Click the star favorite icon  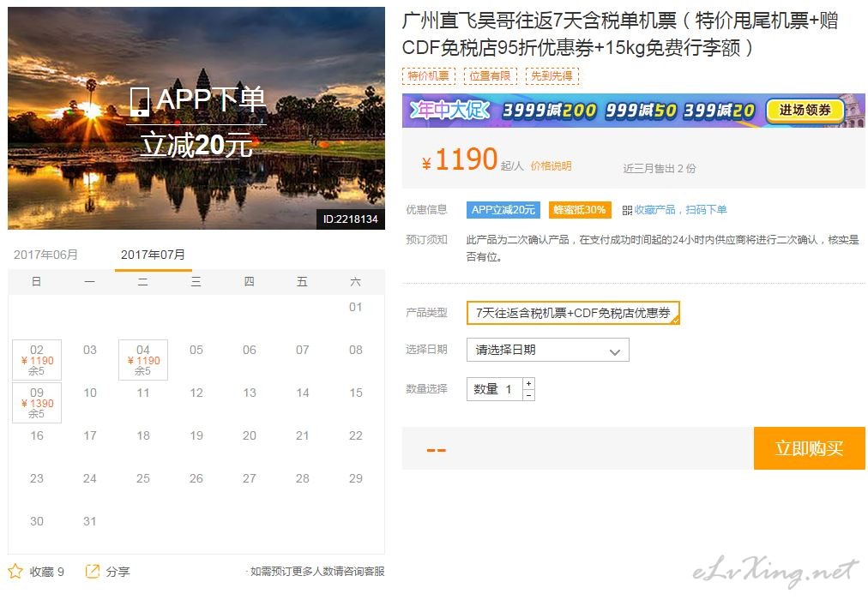coord(15,571)
